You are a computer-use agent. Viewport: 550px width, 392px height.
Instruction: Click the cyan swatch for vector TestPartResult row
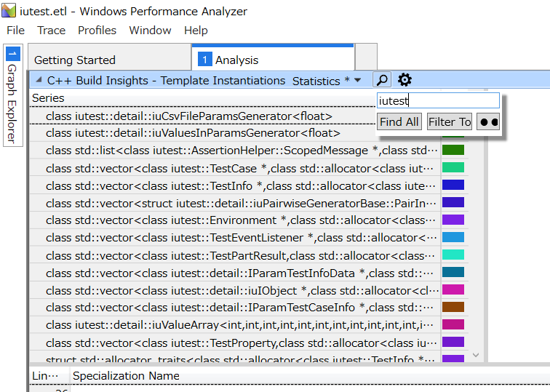pos(453,255)
